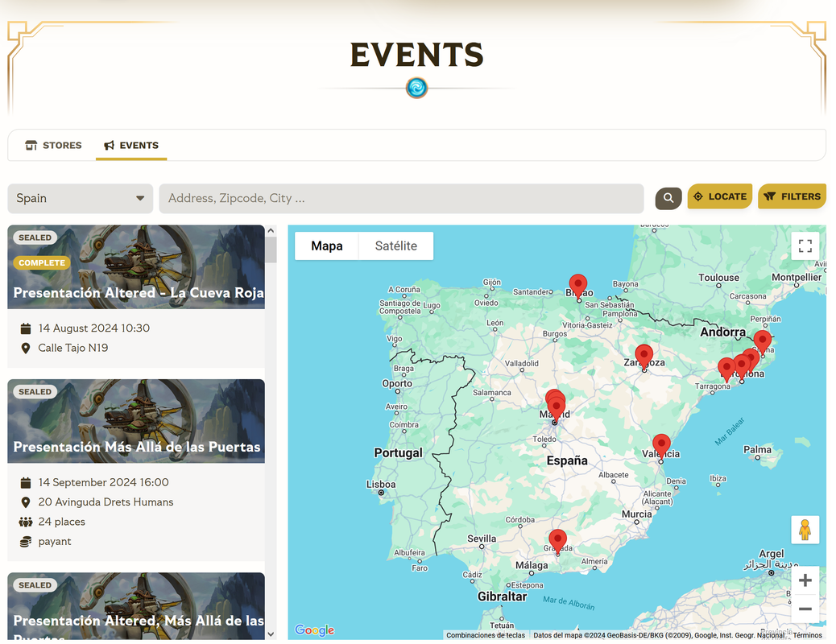
Task: Click the SEALED badge on La Cueva Roja
Action: pos(35,237)
